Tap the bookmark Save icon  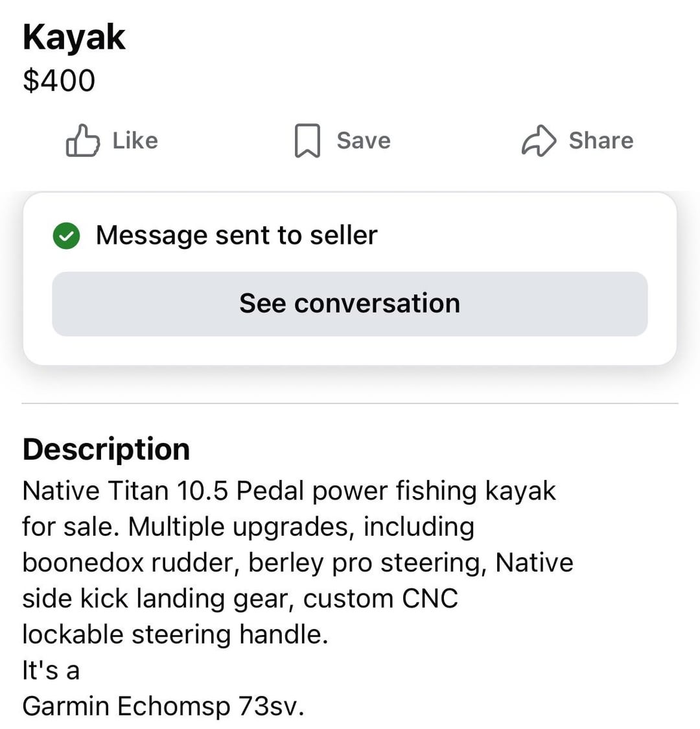pyautogui.click(x=307, y=141)
